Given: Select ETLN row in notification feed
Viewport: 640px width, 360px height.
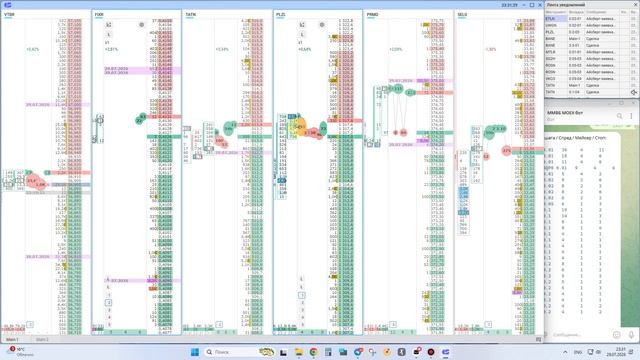Looking at the screenshot, I should pos(591,19).
